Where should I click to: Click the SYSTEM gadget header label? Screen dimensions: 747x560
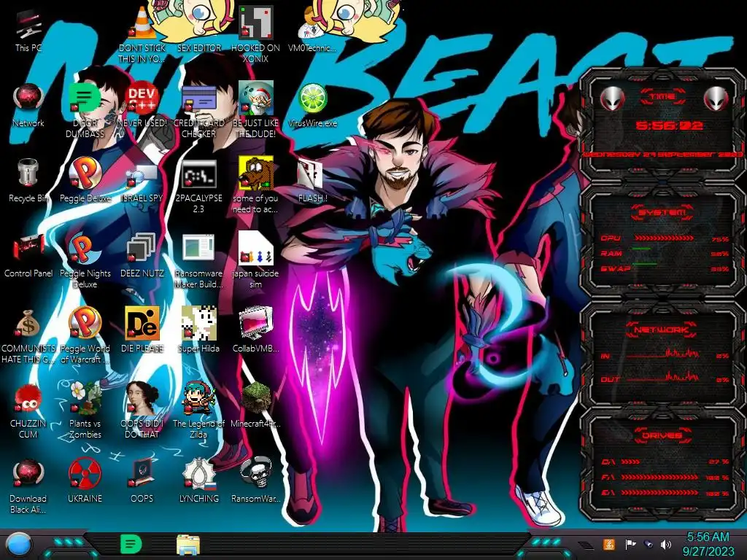662,212
